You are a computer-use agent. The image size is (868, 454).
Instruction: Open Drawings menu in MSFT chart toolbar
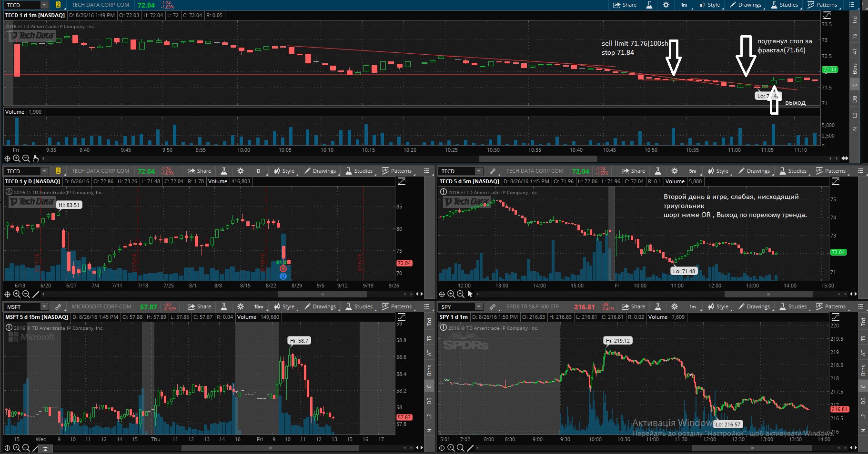(320, 306)
